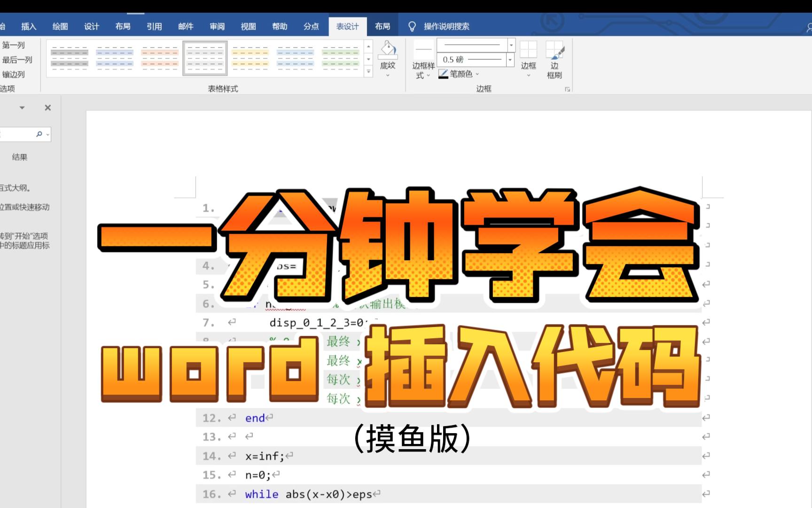Viewport: 812px width, 508px height.
Task: Click the account icon at ribbon's right edge
Action: click(x=809, y=27)
